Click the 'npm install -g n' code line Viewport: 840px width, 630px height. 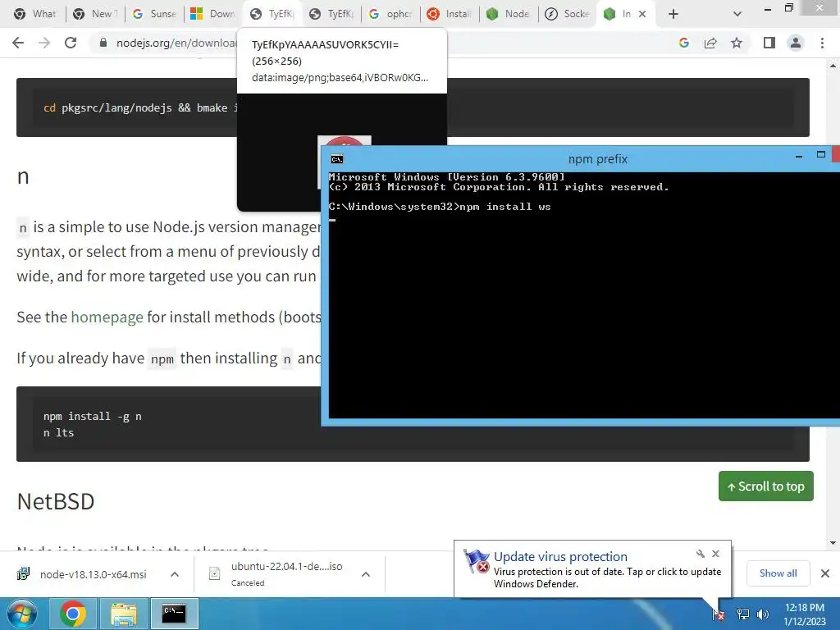tap(93, 416)
